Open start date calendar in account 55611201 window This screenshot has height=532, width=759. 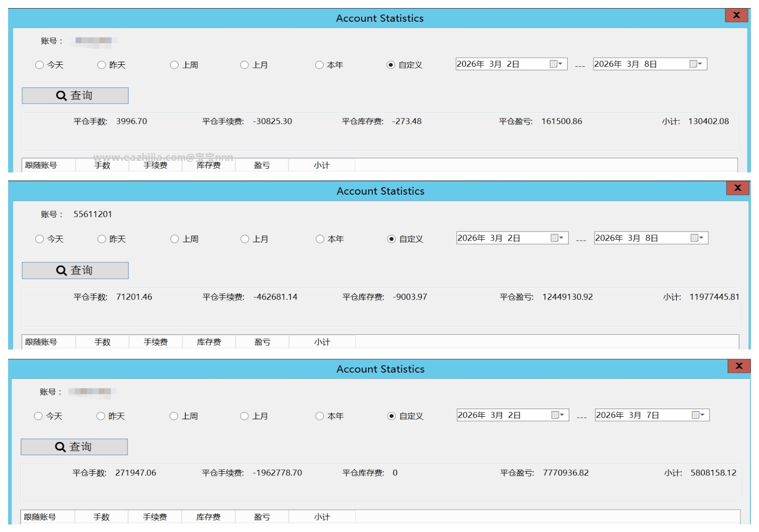557,238
